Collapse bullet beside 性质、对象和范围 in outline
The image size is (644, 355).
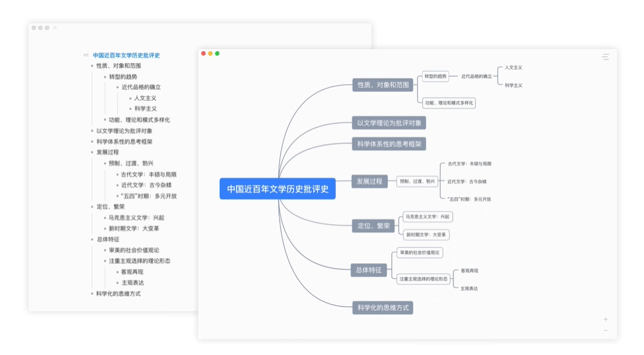(92, 65)
